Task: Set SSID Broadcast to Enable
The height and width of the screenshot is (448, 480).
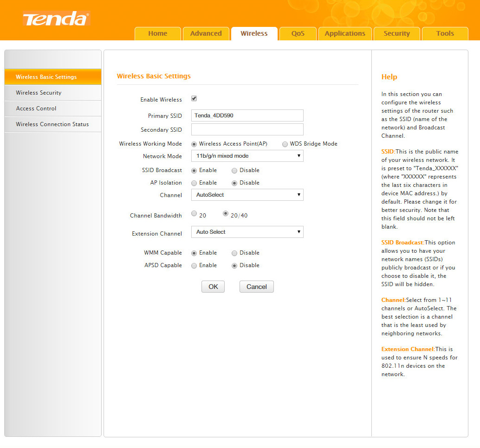Action: click(x=194, y=170)
